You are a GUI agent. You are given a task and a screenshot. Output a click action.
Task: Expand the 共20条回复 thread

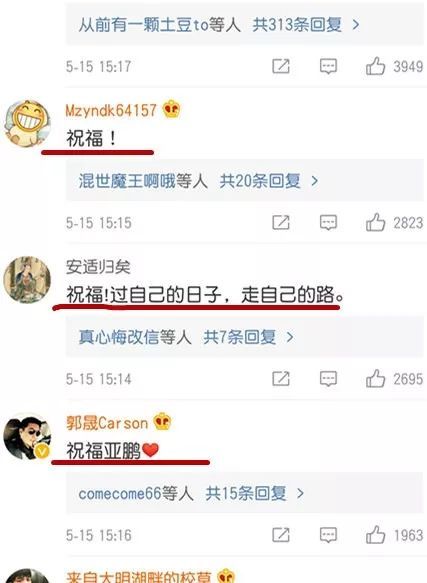pos(269,181)
